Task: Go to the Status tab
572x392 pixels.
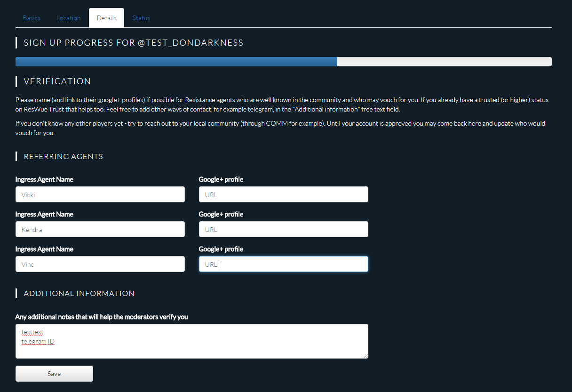Action: click(141, 18)
